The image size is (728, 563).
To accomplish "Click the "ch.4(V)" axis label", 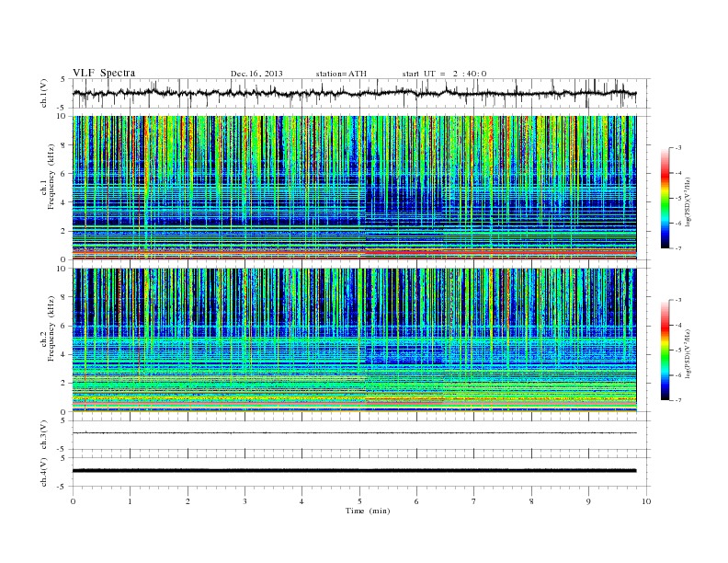I will tap(44, 472).
